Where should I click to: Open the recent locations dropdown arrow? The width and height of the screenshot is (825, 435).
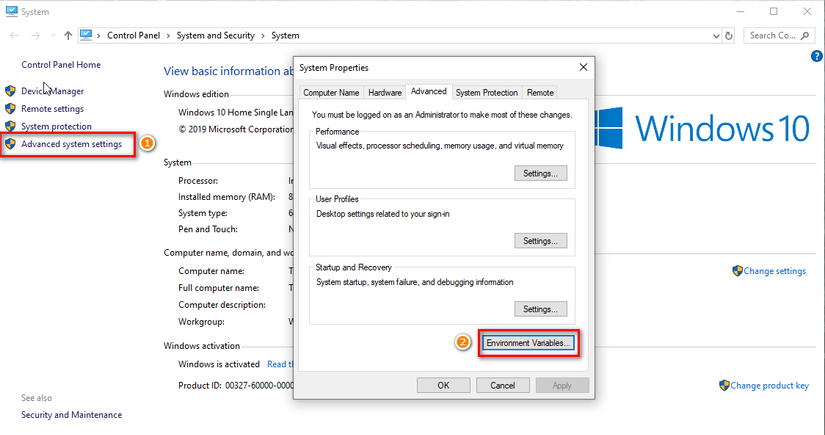point(53,36)
